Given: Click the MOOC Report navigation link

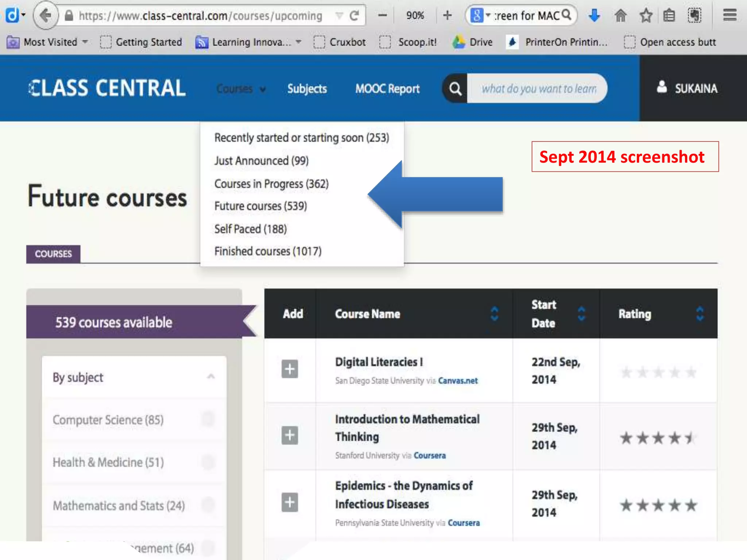Looking at the screenshot, I should [387, 89].
